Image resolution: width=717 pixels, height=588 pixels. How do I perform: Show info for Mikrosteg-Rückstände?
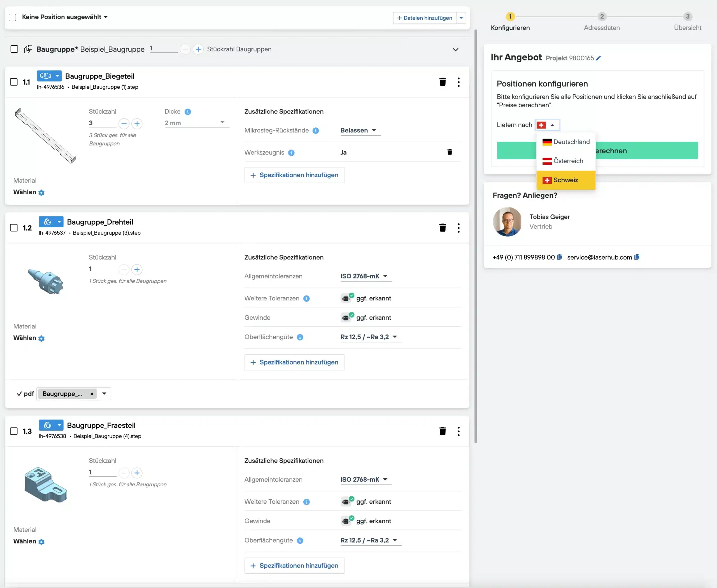(x=315, y=131)
